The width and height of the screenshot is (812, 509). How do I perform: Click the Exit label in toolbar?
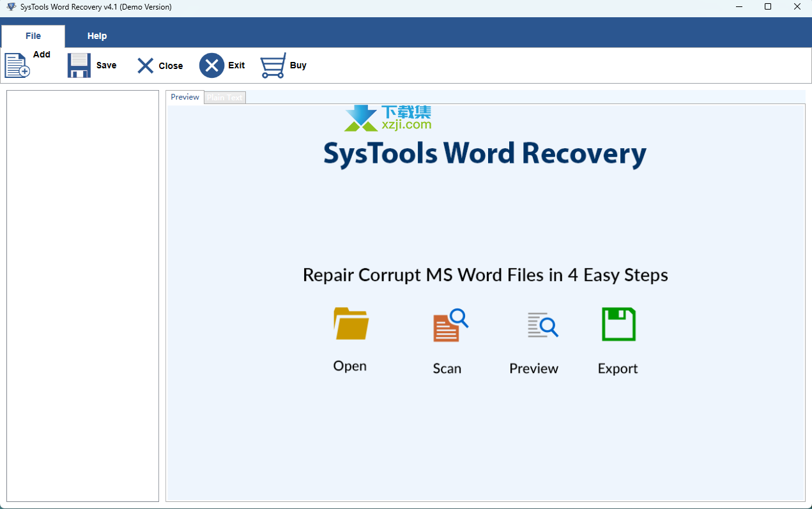236,65
